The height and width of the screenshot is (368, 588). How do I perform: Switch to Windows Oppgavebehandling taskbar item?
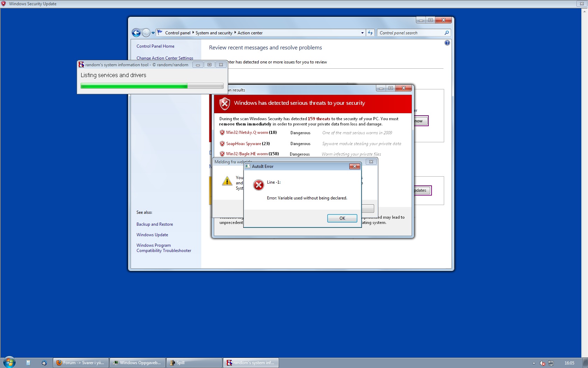pyautogui.click(x=138, y=363)
